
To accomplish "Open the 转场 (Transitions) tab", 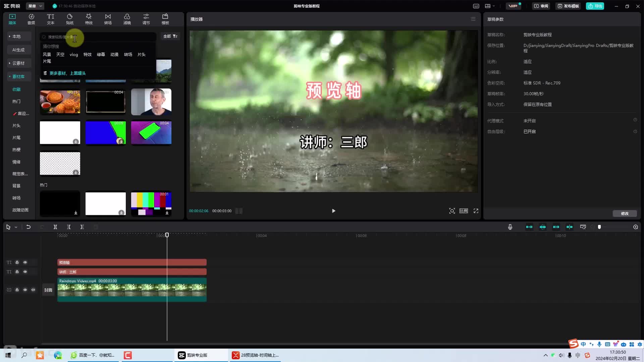I will [x=108, y=19].
